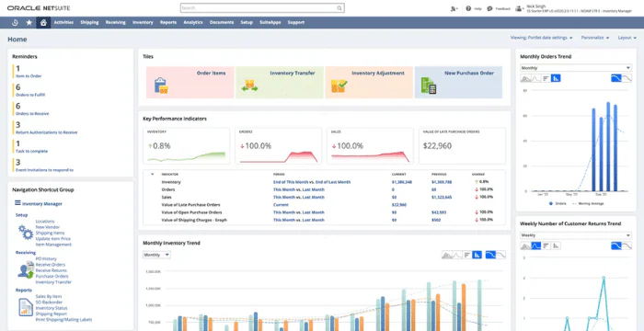Image resolution: width=644 pixels, height=331 pixels.
Task: Click the Inventory Transfer tile icon
Action: point(249,86)
